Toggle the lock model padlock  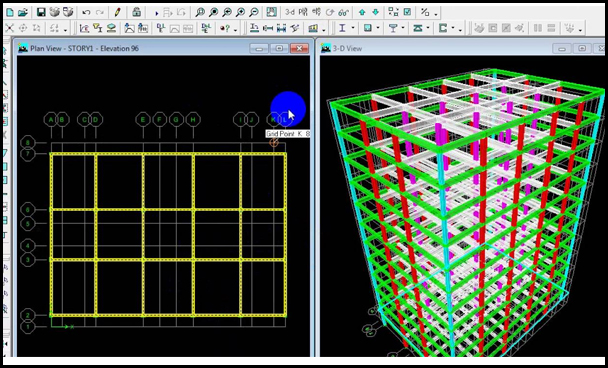pyautogui.click(x=136, y=12)
